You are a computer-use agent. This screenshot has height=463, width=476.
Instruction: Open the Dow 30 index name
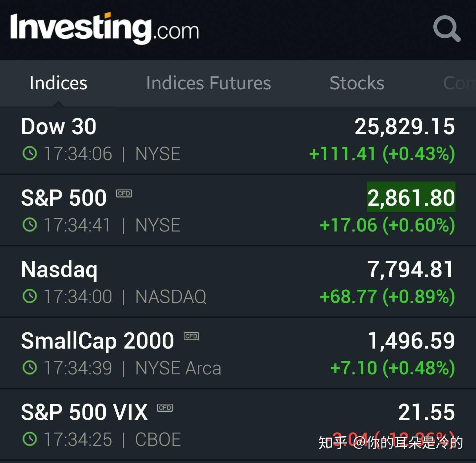tap(59, 126)
